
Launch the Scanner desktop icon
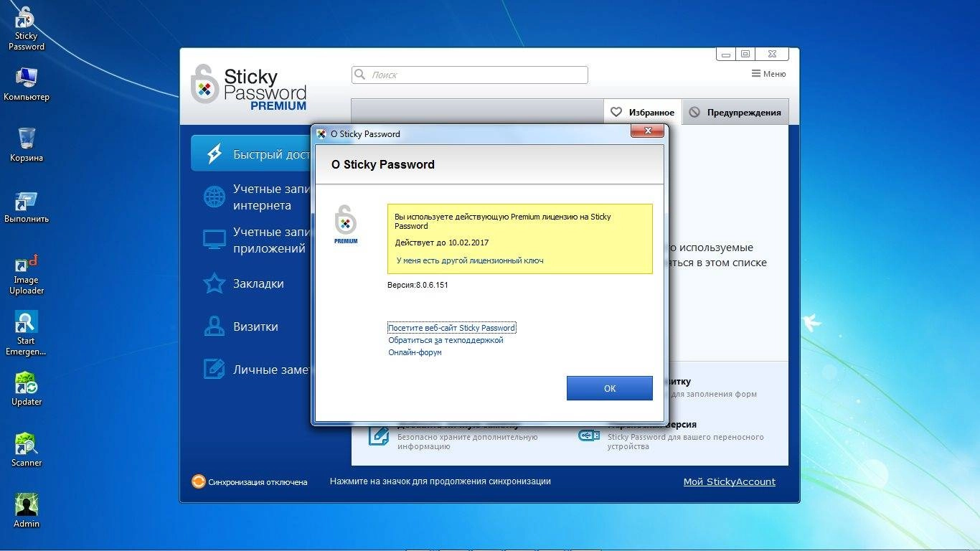(x=27, y=450)
